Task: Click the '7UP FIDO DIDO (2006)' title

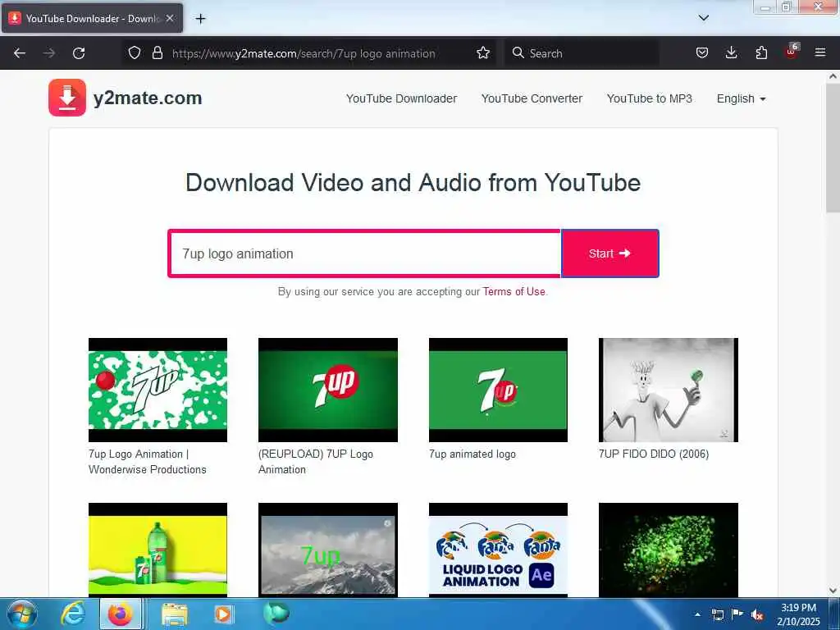Action: (x=654, y=454)
